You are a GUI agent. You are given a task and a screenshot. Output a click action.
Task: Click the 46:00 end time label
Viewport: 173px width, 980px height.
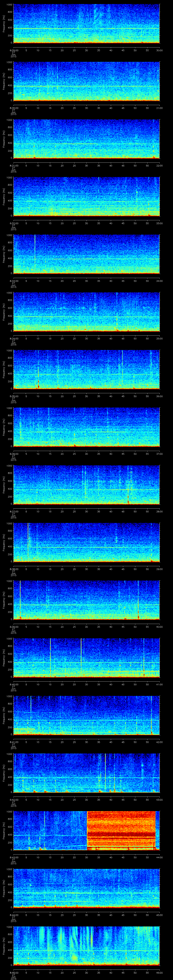coord(160,972)
